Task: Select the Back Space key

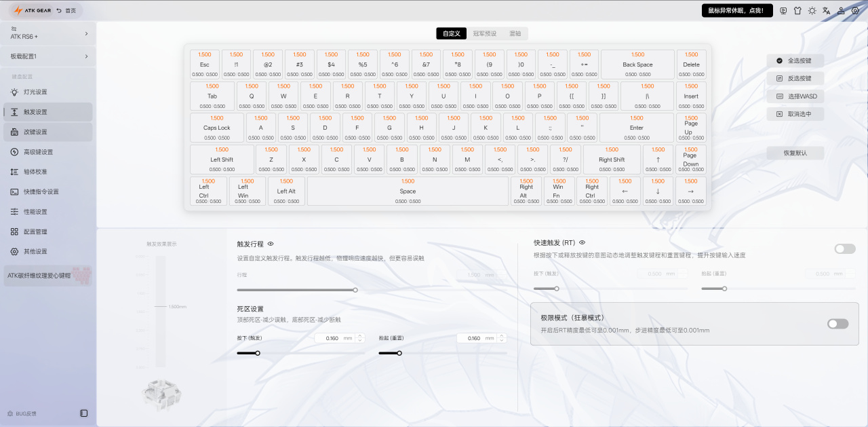Action: [x=637, y=64]
